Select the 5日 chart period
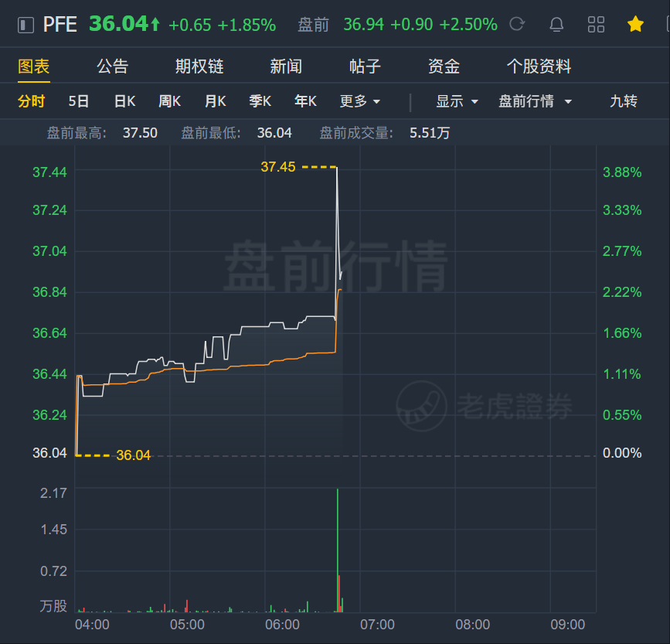The height and width of the screenshot is (644, 670). pyautogui.click(x=79, y=101)
